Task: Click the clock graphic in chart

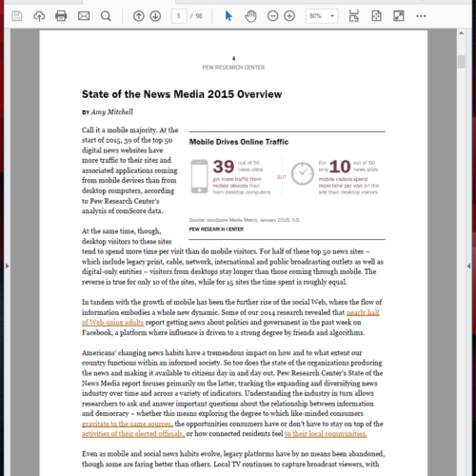Action: (303, 173)
